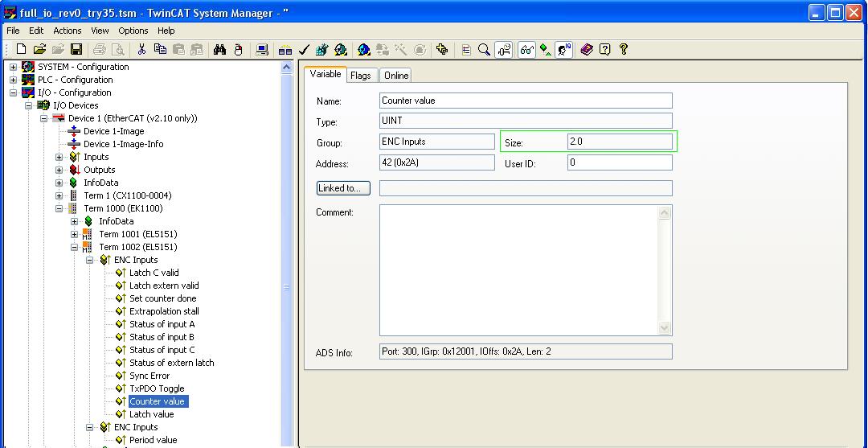Collapse Term 1002 (EL5151) node
The image size is (868, 448).
pos(74,247)
